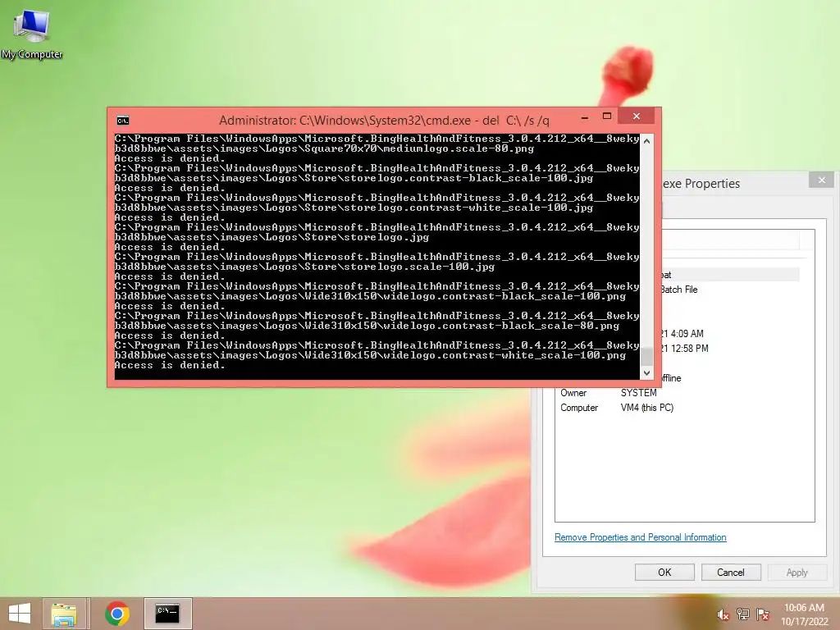The height and width of the screenshot is (630, 840).
Task: Click the 'Batch File' value in Properties
Action: (679, 290)
